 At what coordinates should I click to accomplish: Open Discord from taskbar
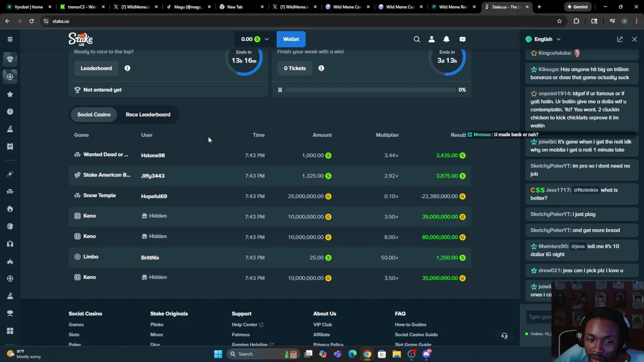(426, 354)
